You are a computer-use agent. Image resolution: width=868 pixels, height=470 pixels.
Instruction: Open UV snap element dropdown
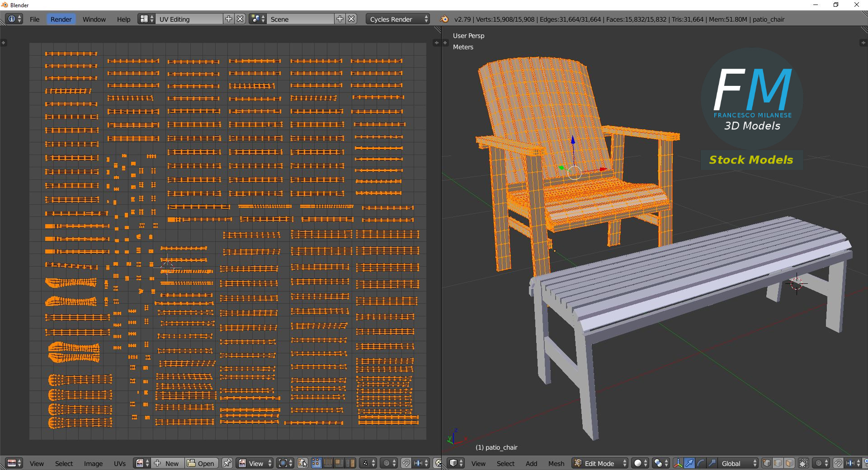421,463
